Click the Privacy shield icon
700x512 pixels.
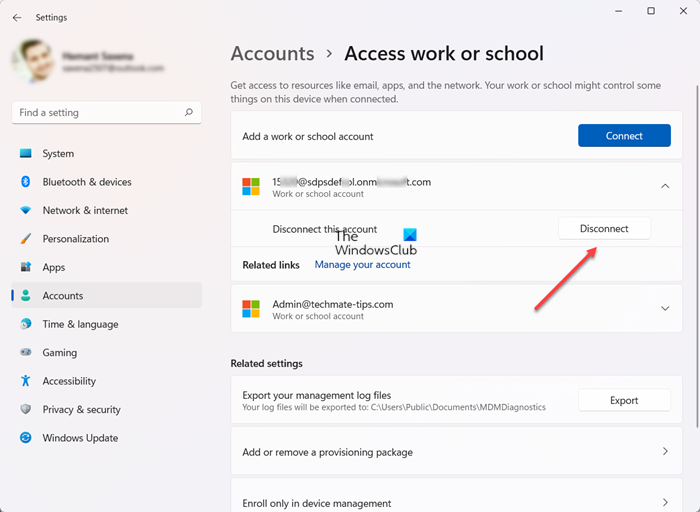(x=26, y=409)
